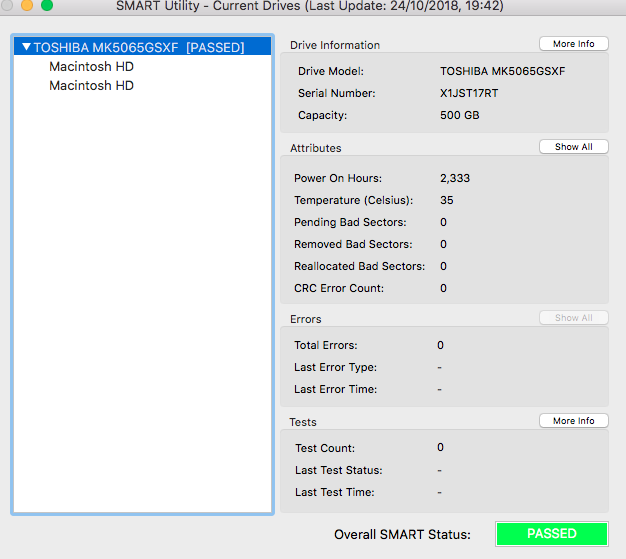Click the serial number X1JST17RT
Viewport: 626px width, 559px height.
pyautogui.click(x=469, y=93)
